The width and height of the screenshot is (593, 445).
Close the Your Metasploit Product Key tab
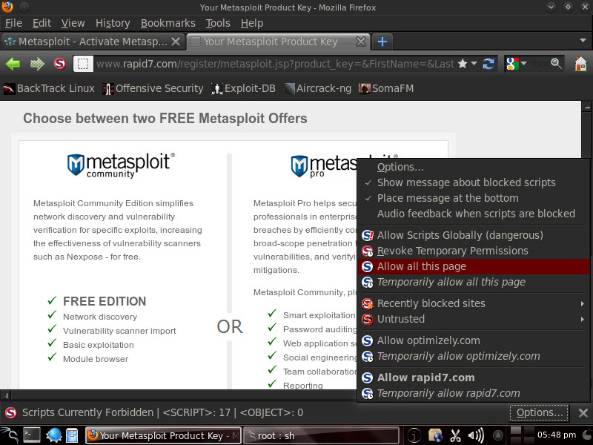click(x=361, y=41)
